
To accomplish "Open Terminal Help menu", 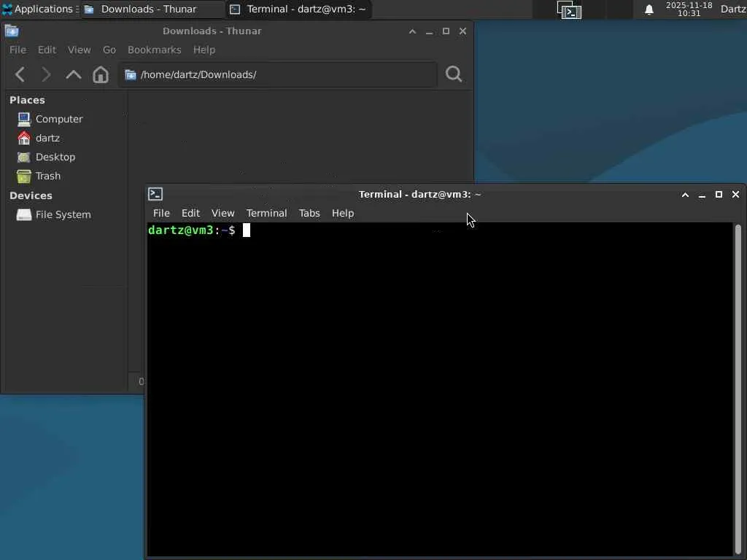I will tap(343, 213).
